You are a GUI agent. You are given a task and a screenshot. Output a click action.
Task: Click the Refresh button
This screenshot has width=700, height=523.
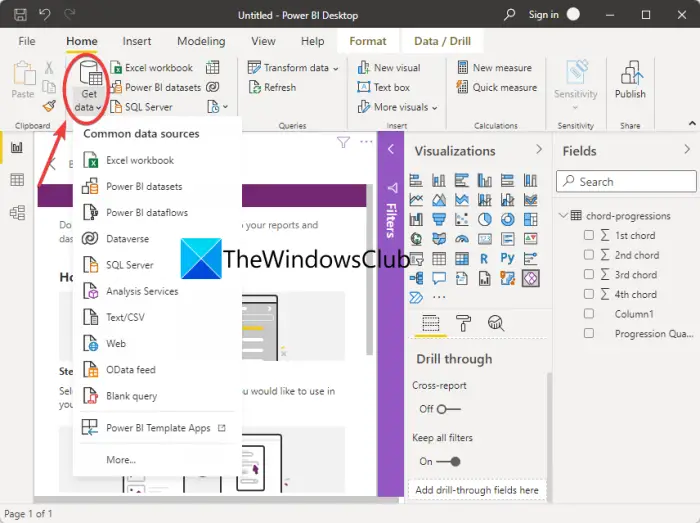[x=272, y=87]
